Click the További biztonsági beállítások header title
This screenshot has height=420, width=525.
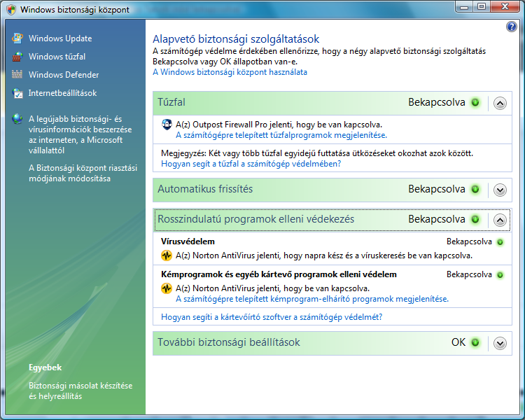[x=229, y=342]
